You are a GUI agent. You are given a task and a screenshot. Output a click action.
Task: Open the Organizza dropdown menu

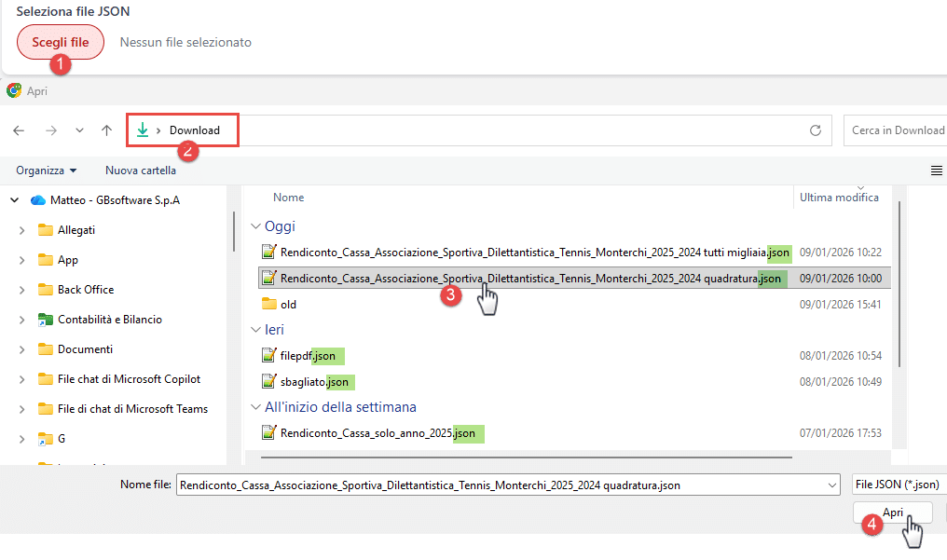pos(47,171)
